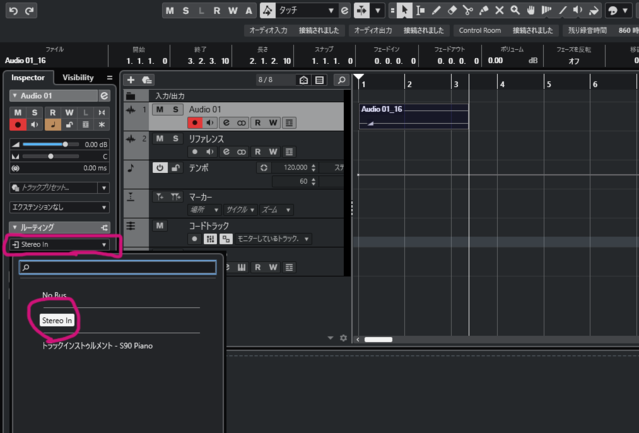The image size is (639, 433).
Task: Select the Range Selection tool
Action: pyautogui.click(x=421, y=11)
